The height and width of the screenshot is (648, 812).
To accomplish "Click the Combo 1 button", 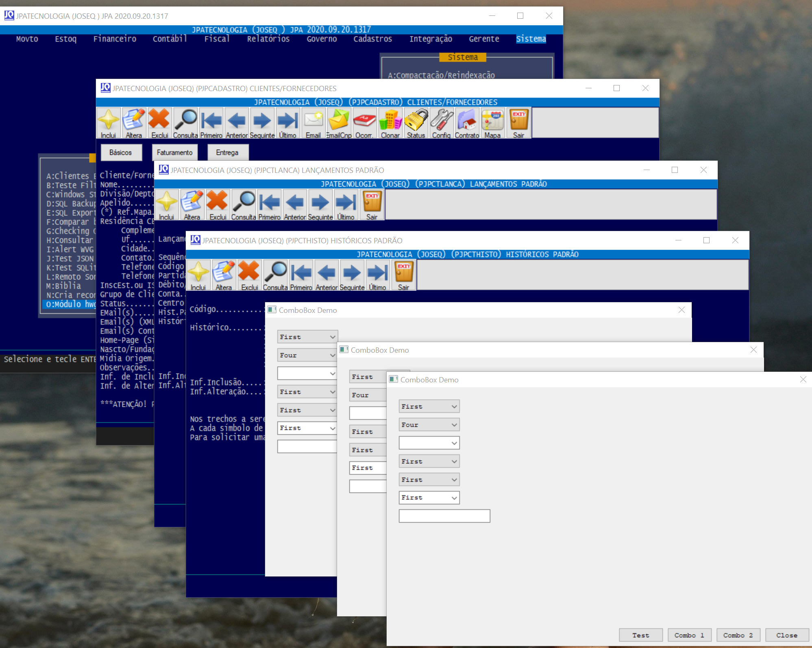I will tap(689, 635).
